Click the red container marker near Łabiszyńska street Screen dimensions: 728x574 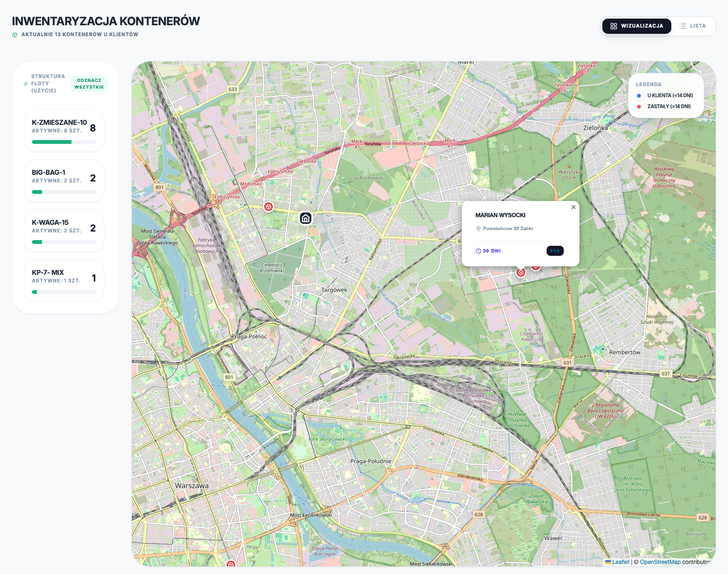[269, 207]
